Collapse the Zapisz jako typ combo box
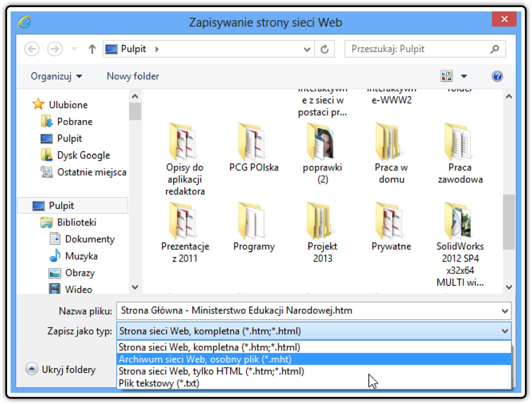This screenshot has height=404, width=532. tap(505, 331)
